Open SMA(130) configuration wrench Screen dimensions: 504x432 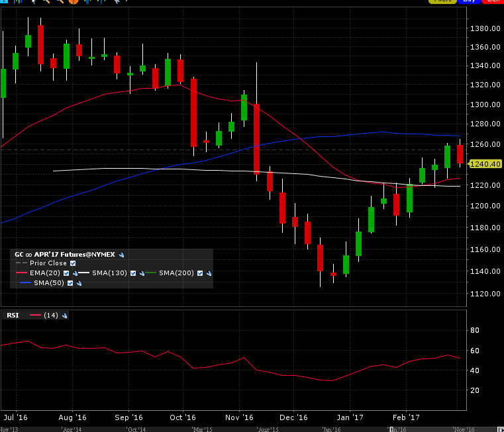tap(142, 273)
